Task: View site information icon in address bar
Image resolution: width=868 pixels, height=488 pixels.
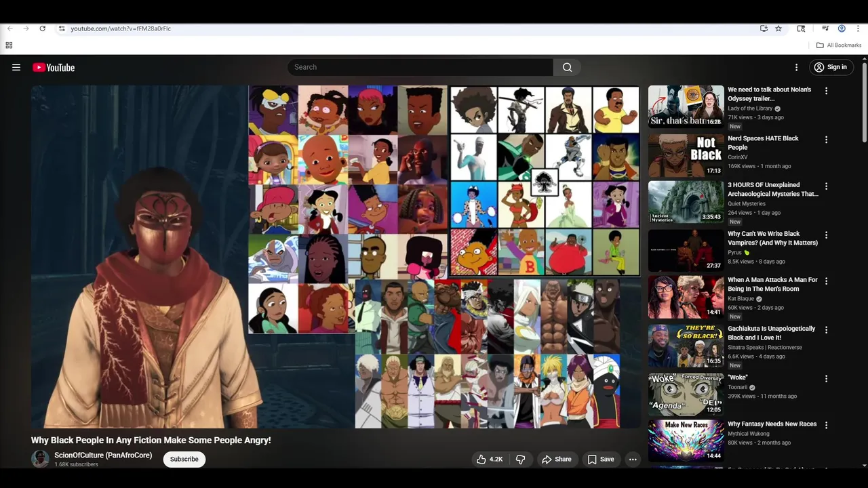Action: (x=62, y=28)
